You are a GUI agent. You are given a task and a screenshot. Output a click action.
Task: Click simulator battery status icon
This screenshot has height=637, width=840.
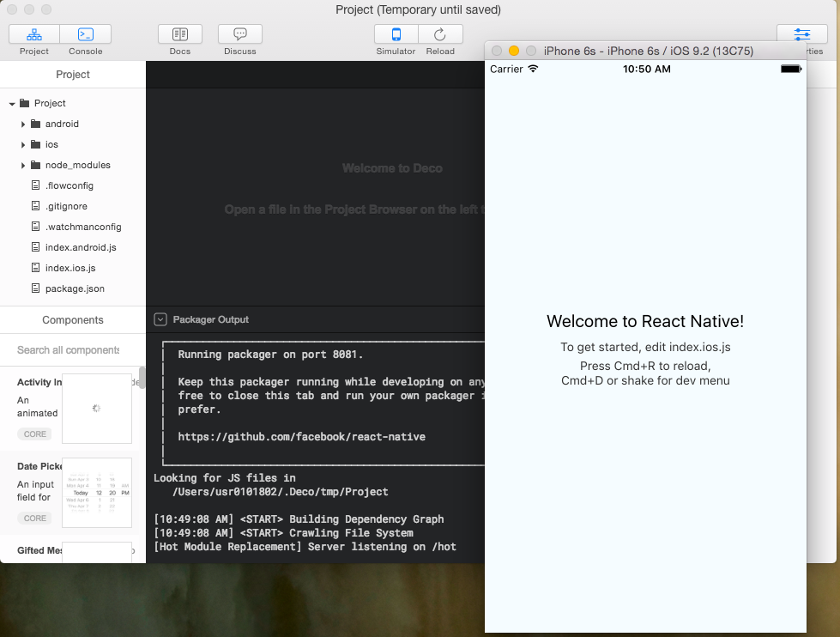coord(791,69)
